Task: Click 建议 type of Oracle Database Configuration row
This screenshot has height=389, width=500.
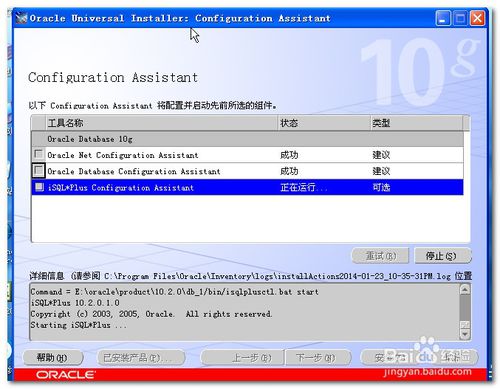Action: tap(381, 171)
